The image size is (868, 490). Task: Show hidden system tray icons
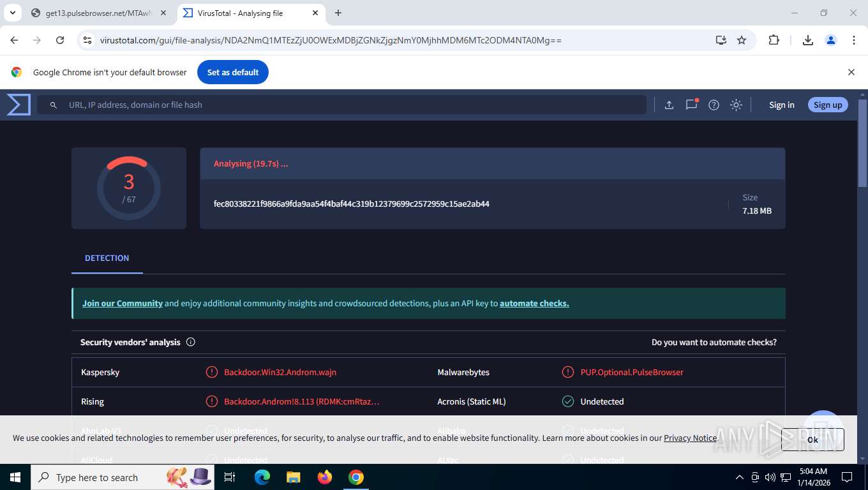[740, 477]
